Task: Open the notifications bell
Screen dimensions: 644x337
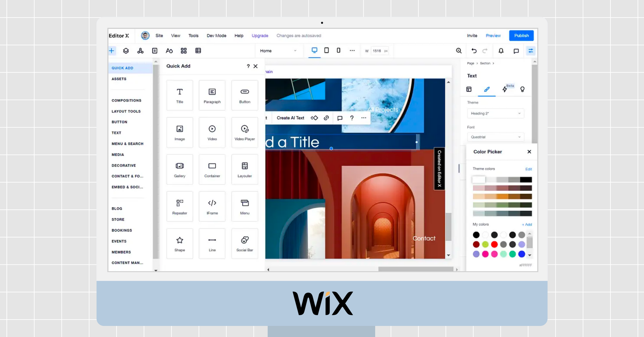Action: (501, 51)
